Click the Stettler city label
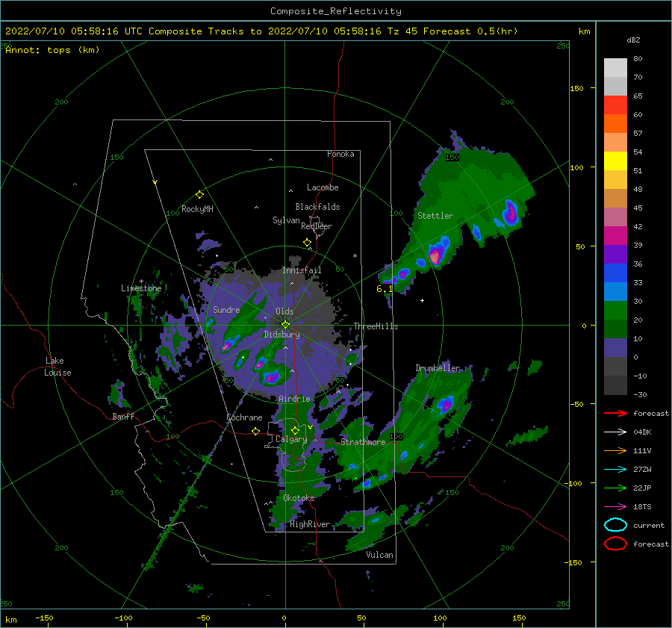The image size is (672, 628). pyautogui.click(x=435, y=216)
